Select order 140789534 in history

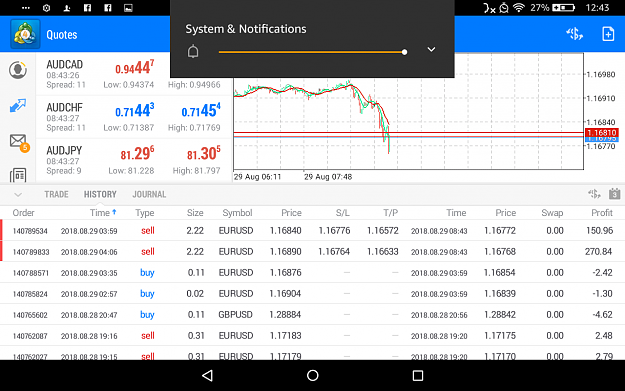pyautogui.click(x=312, y=230)
